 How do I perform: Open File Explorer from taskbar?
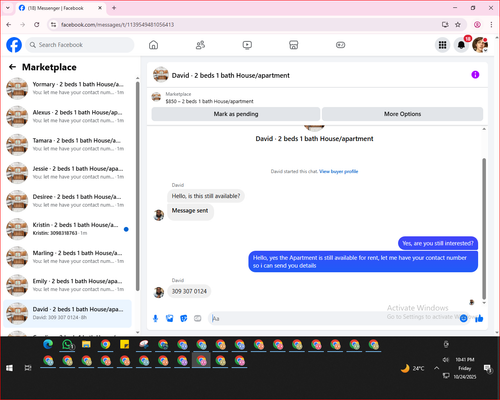[86, 344]
